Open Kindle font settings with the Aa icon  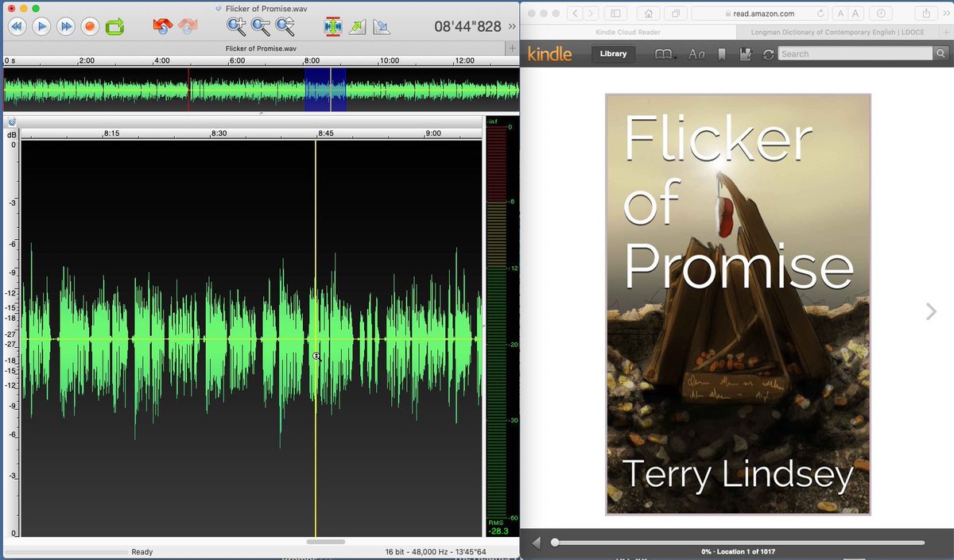pos(698,54)
